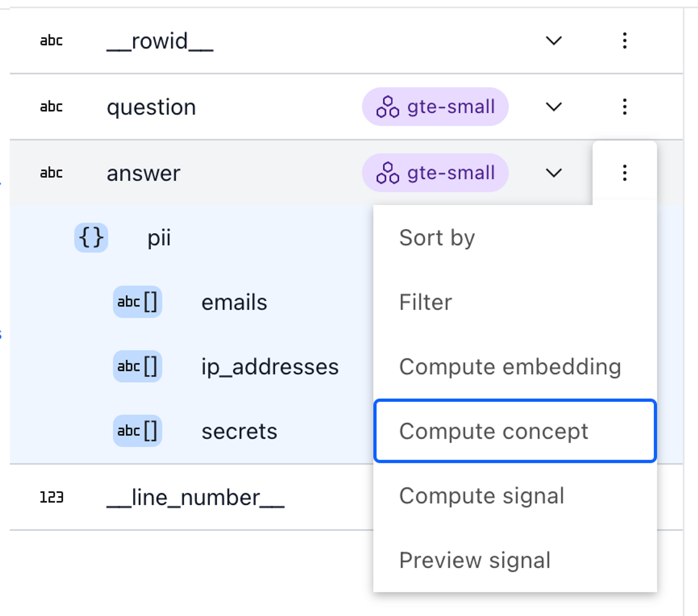Click the abc[] type icon for ip_addresses
This screenshot has height=616, width=698.
click(x=138, y=366)
